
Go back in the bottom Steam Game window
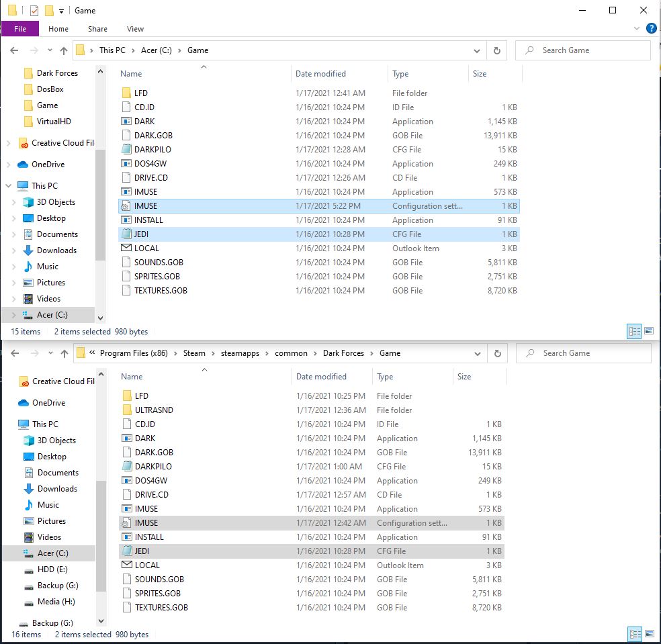click(15, 353)
